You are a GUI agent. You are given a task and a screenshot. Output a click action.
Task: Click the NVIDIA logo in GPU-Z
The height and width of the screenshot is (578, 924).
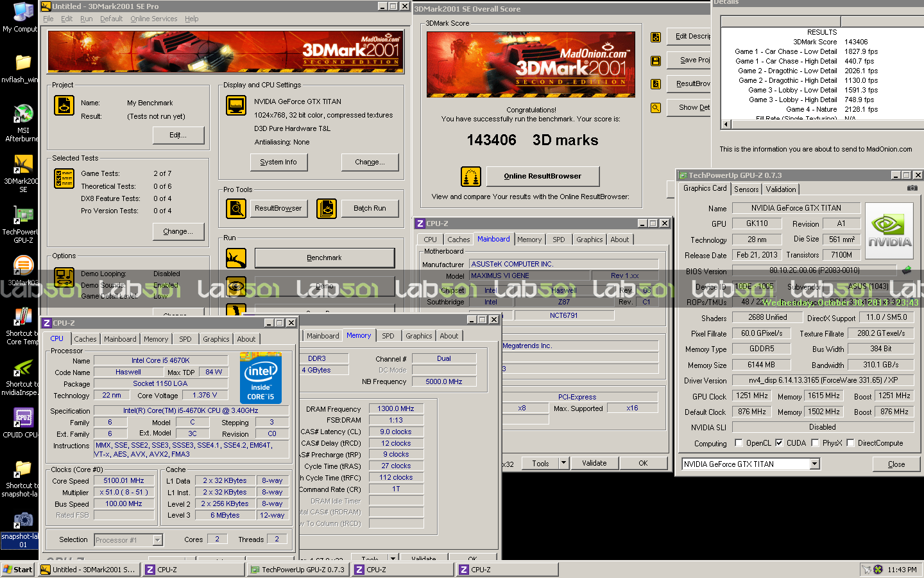point(889,231)
